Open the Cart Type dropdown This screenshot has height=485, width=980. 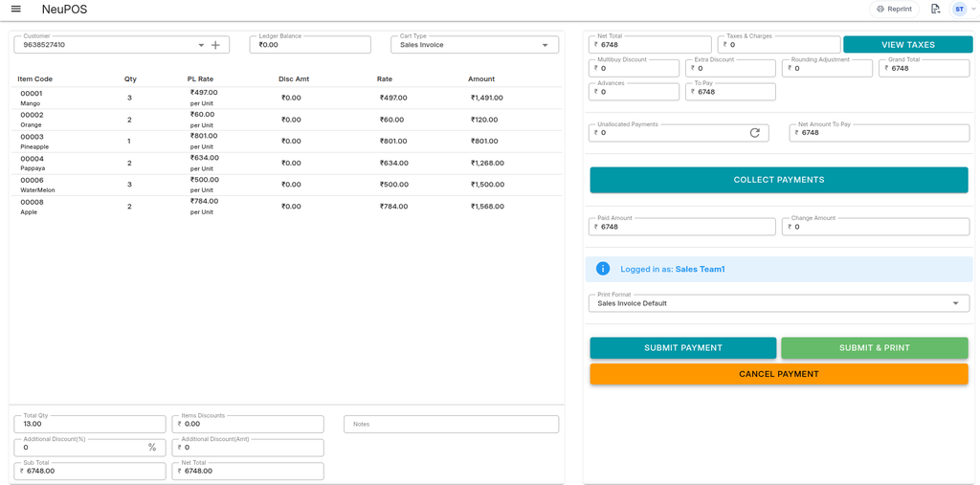click(x=475, y=45)
